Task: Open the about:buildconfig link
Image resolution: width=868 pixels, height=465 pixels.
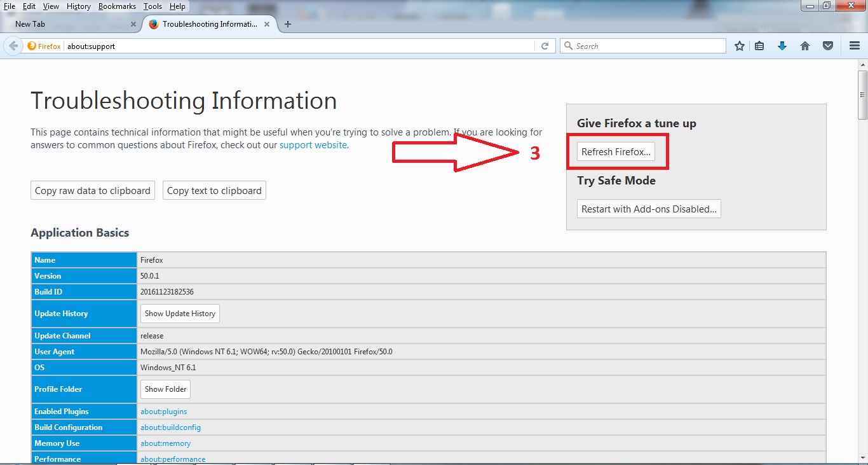Action: [170, 427]
